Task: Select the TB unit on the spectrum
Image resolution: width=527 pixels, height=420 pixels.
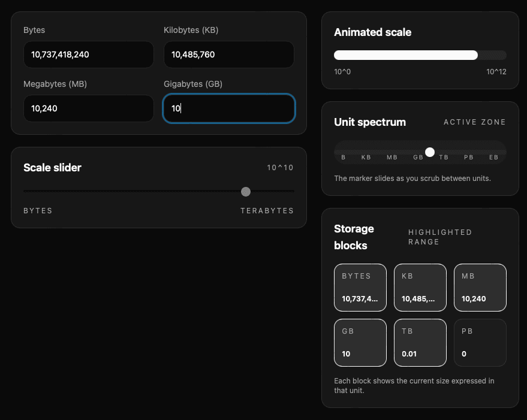Action: (x=444, y=156)
